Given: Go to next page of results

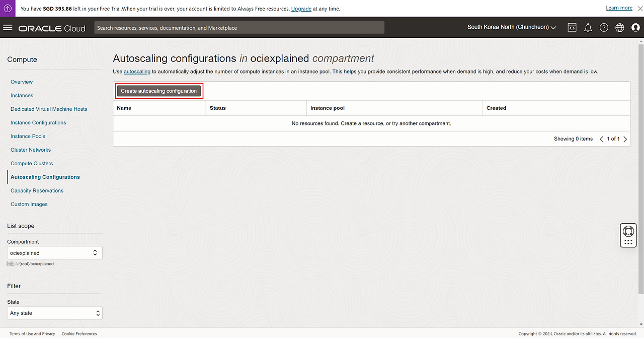Looking at the screenshot, I should tap(625, 139).
